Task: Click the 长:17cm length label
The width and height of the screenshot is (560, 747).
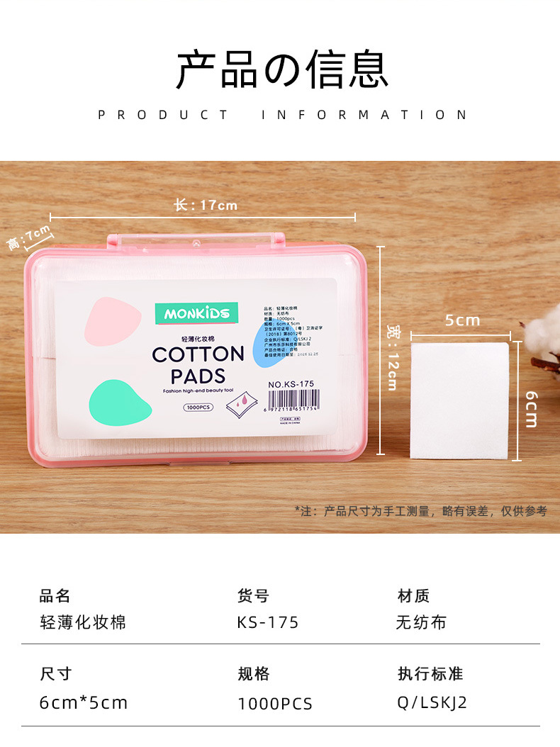Action: [x=206, y=206]
